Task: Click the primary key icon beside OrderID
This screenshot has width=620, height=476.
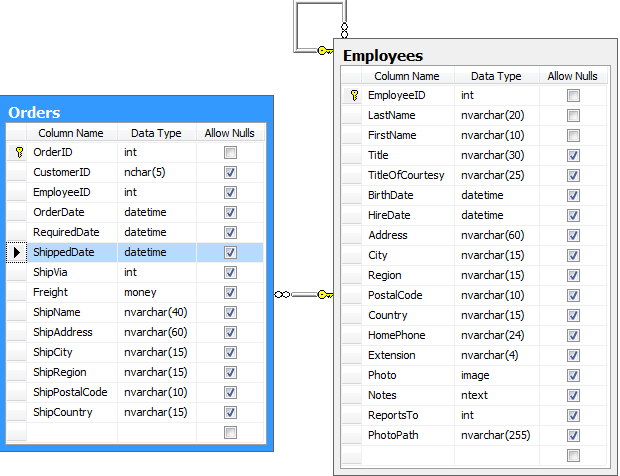Action: (17, 153)
